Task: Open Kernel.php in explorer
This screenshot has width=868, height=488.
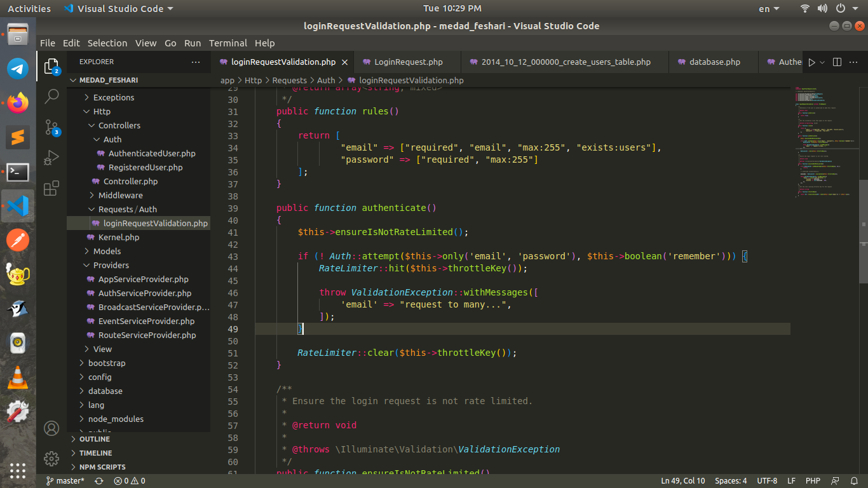Action: 139,237
